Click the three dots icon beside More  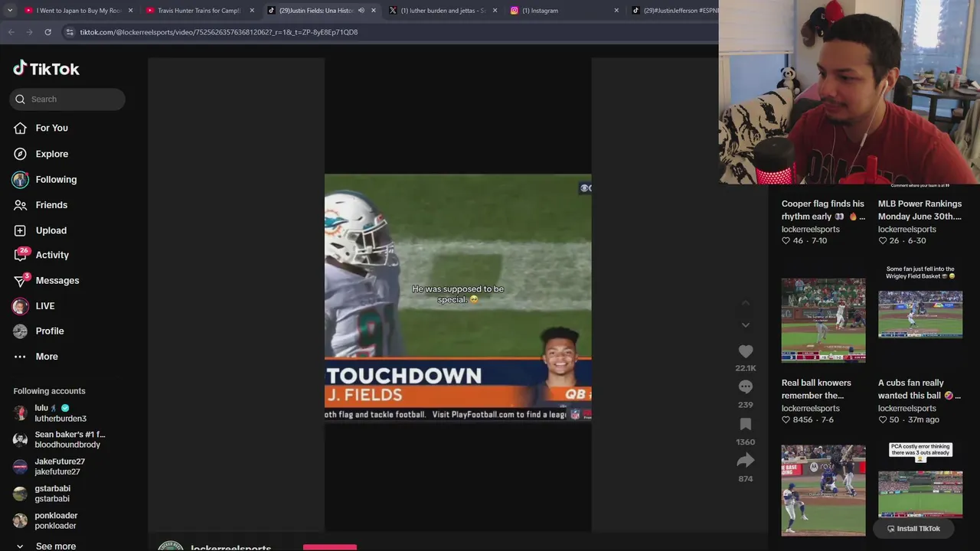(x=21, y=357)
